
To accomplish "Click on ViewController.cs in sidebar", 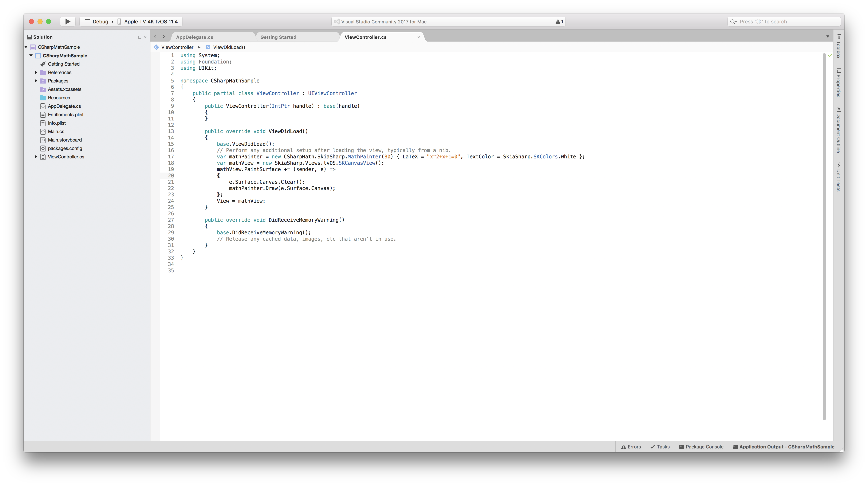I will 66,157.
